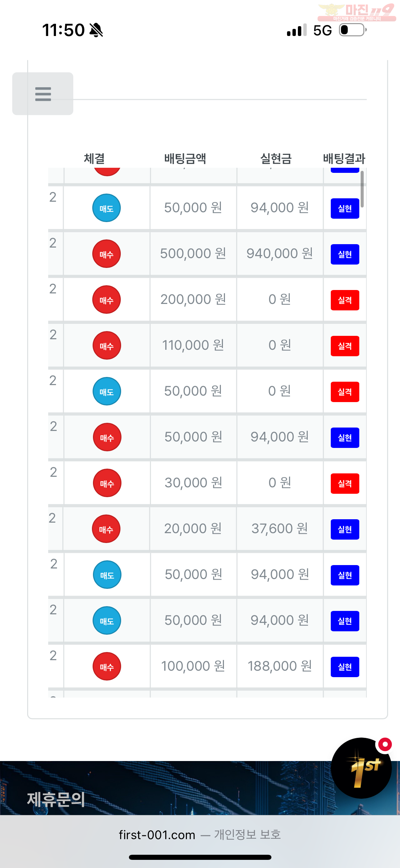Viewport: 400px width, 868px height.
Task: Click the red 매수 badge on the 500,000 원 row
Action: 107,254
